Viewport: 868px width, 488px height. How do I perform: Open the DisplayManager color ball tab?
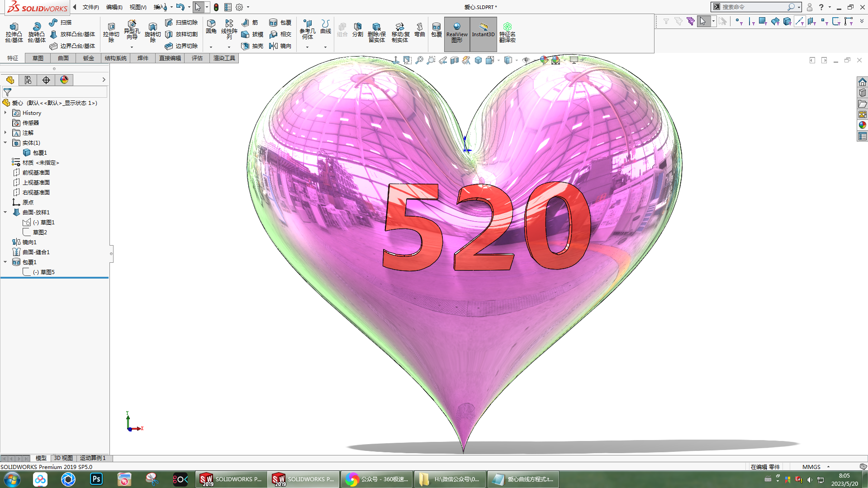pos(64,80)
